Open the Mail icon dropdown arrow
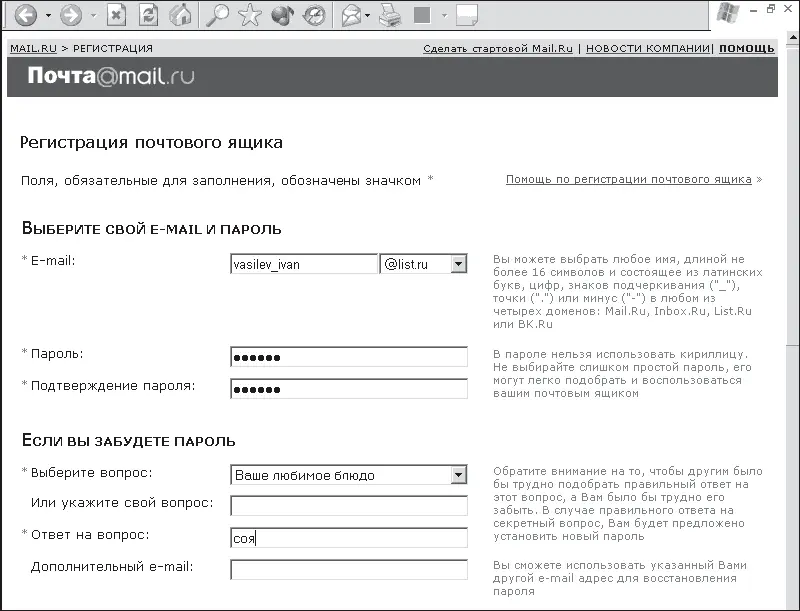The image size is (800, 611). (368, 16)
